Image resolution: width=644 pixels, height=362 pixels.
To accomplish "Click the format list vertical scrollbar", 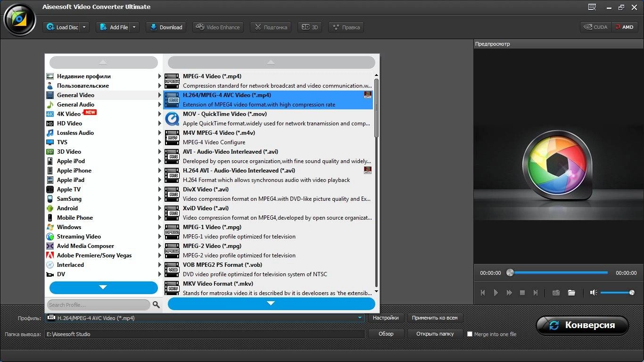I will (376, 108).
